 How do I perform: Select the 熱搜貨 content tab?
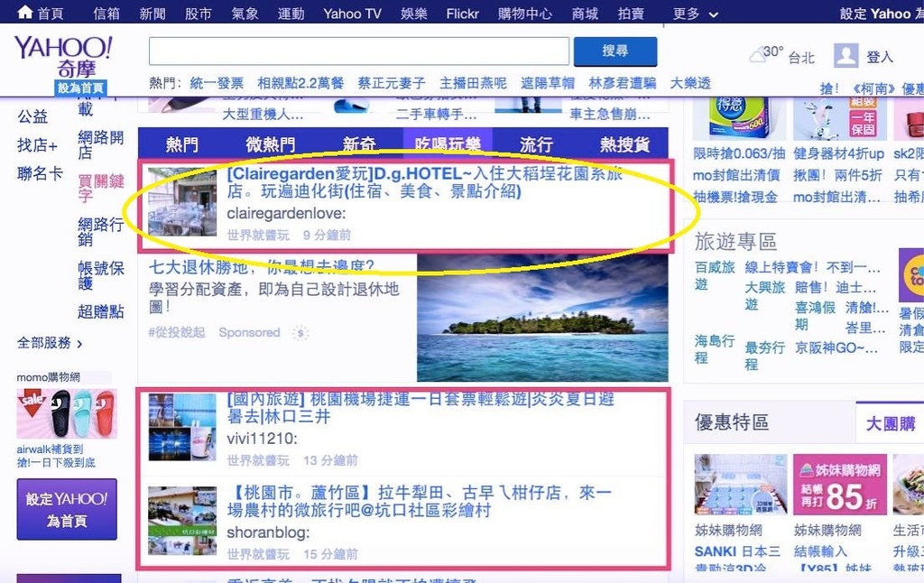(624, 143)
